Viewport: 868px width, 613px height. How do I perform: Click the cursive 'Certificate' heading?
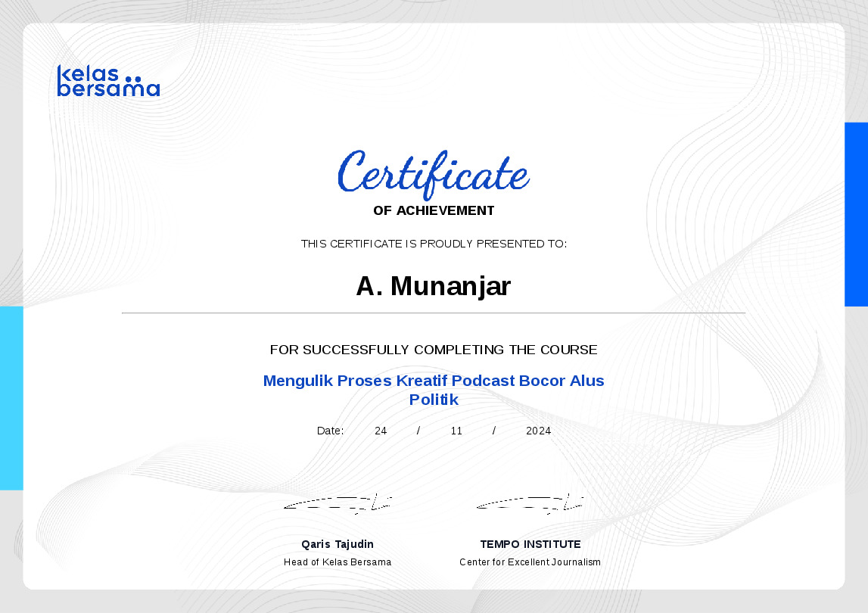(x=434, y=174)
